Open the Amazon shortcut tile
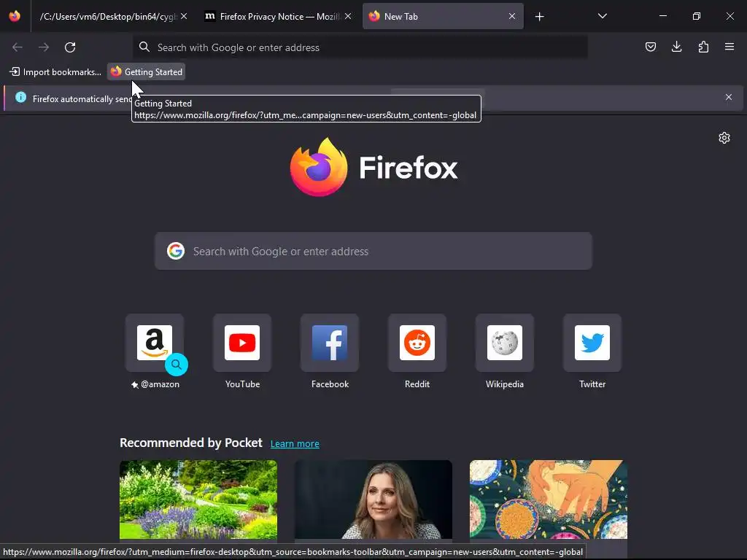The width and height of the screenshot is (747, 560). click(155, 343)
